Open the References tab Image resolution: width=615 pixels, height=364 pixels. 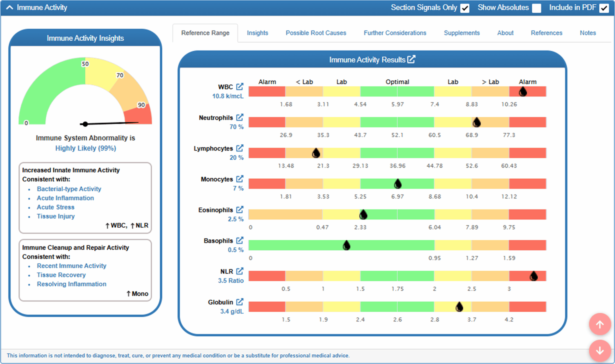(x=547, y=33)
